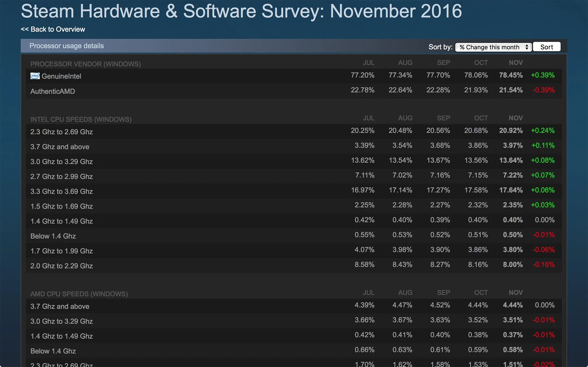Select Intel 3.7 Ghz and above row

tap(294, 146)
